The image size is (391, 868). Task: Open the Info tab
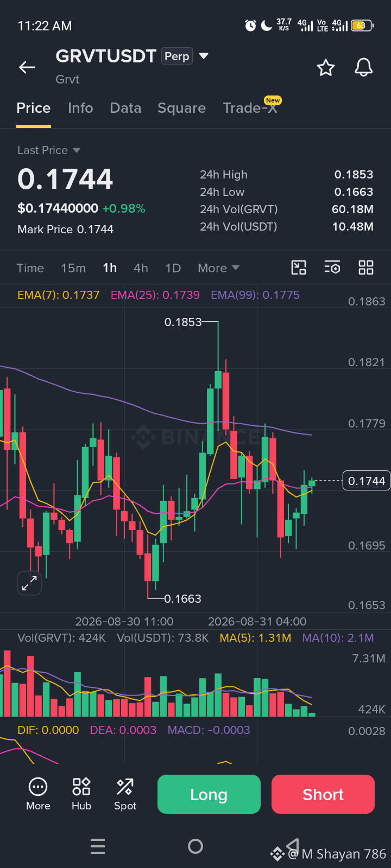[80, 108]
